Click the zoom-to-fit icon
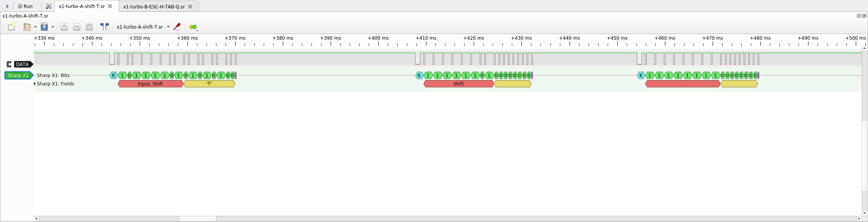The image size is (868, 222). [x=89, y=27]
